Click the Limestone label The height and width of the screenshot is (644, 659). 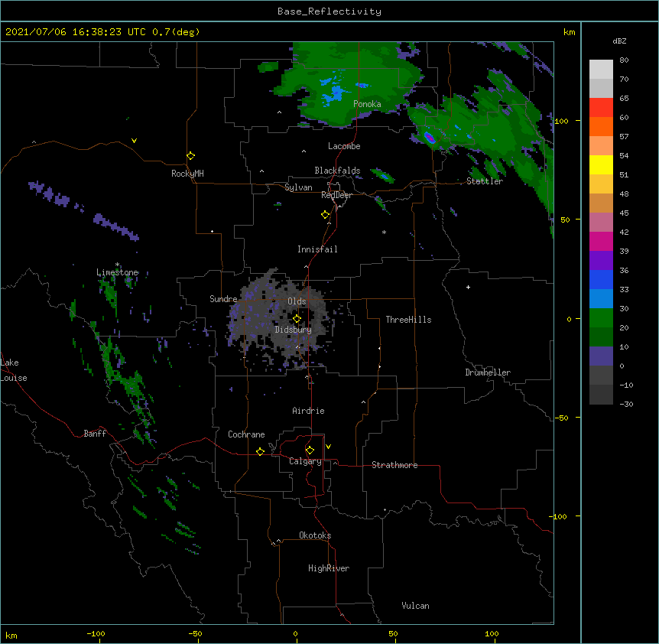click(x=117, y=272)
